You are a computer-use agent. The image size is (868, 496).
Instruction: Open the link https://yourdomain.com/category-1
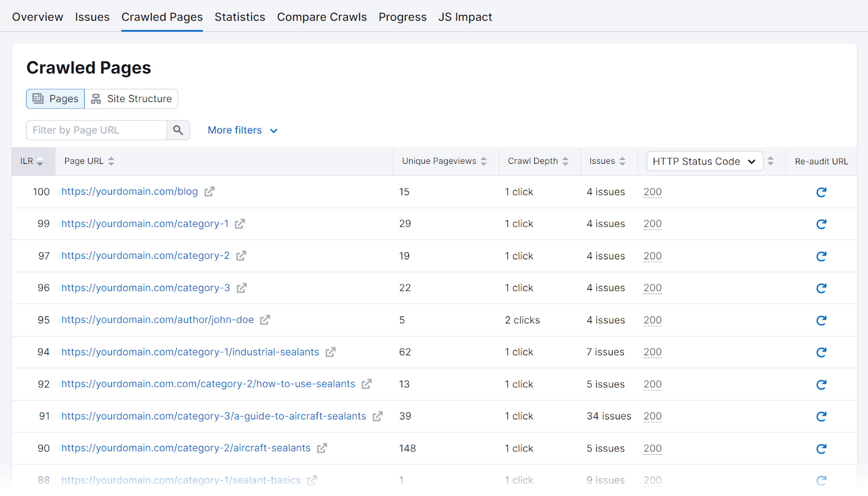coord(144,224)
